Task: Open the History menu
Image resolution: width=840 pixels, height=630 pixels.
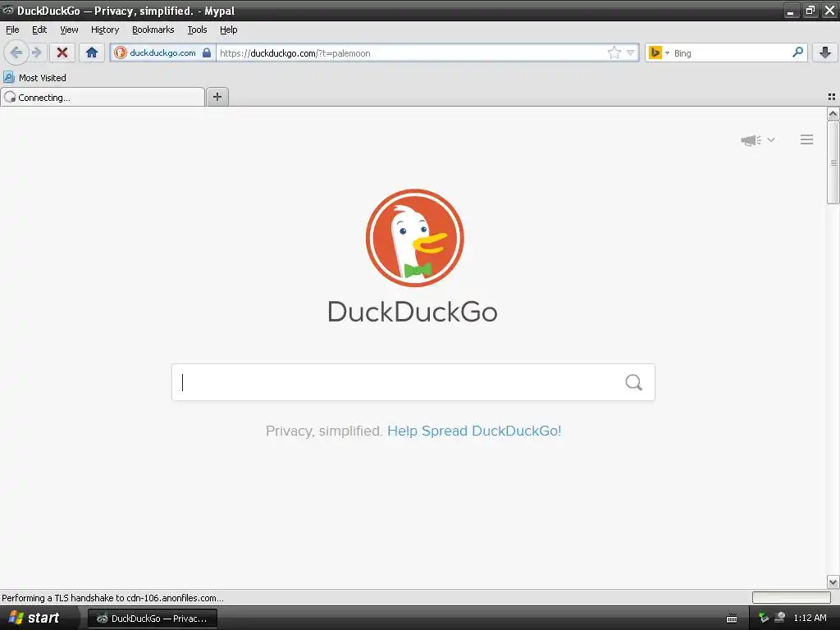Action: (105, 30)
